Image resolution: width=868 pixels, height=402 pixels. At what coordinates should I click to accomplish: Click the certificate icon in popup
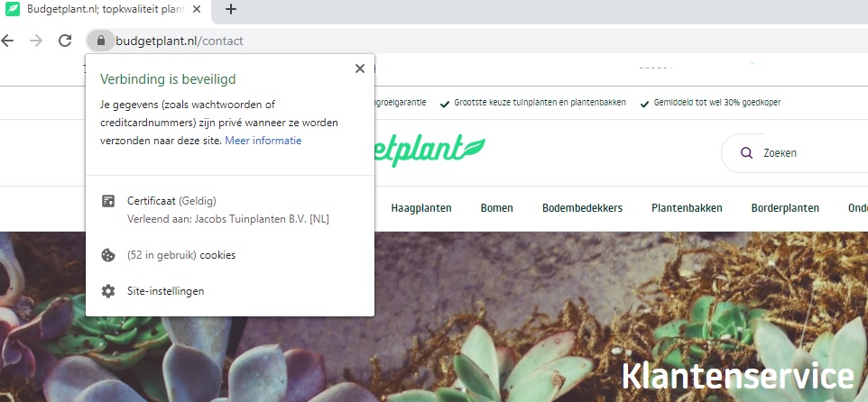pyautogui.click(x=108, y=201)
